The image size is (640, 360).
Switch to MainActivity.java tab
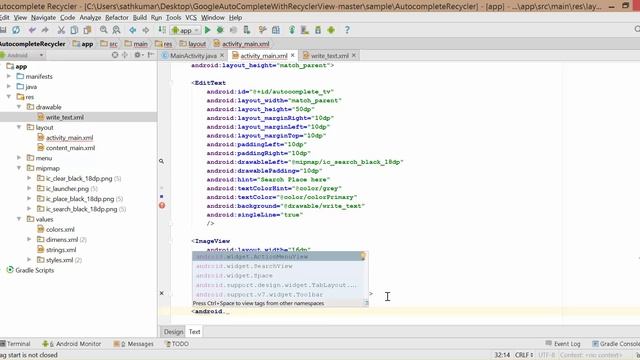point(193,56)
